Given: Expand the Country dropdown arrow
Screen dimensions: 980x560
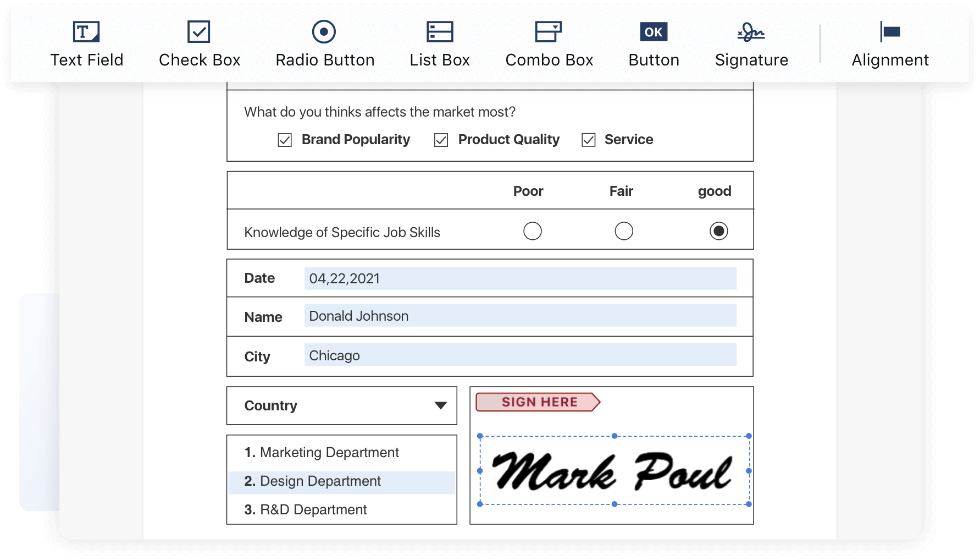Looking at the screenshot, I should pos(440,406).
